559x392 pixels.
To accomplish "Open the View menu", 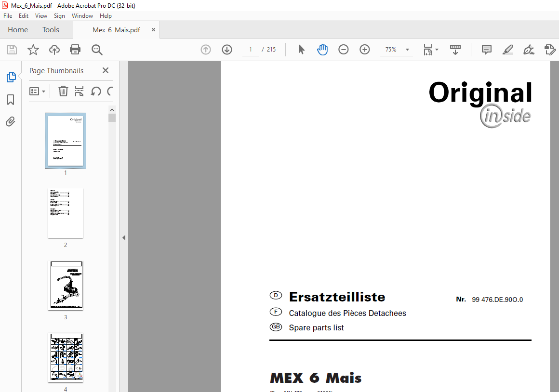I will [41, 16].
